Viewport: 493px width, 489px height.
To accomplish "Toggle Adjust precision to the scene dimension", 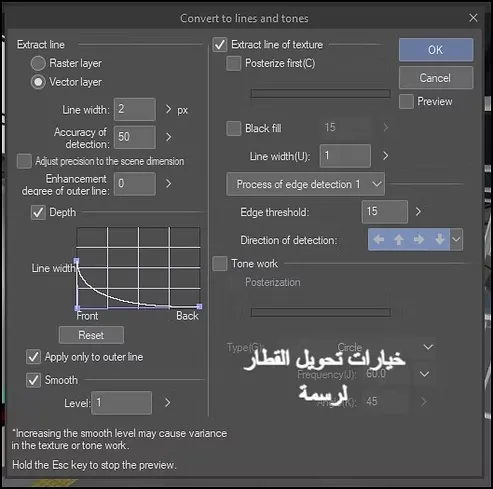I will point(24,161).
